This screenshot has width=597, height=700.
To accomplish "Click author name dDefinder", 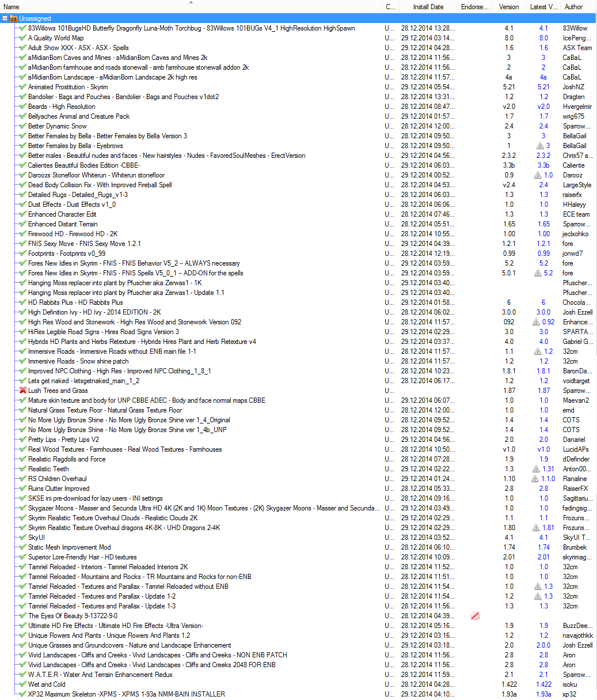I will (576, 459).
